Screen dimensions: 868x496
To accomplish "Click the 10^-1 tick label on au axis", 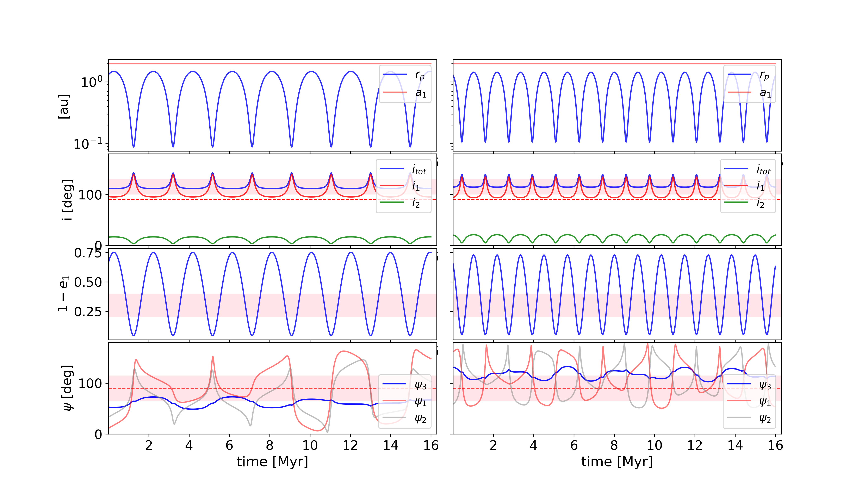I will pyautogui.click(x=88, y=144).
